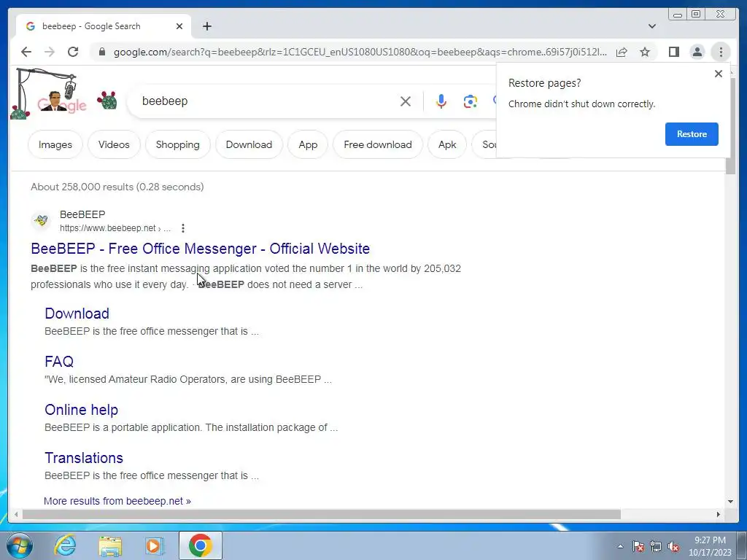
Task: Open Windows Explorer from the taskbar
Action: (110, 545)
